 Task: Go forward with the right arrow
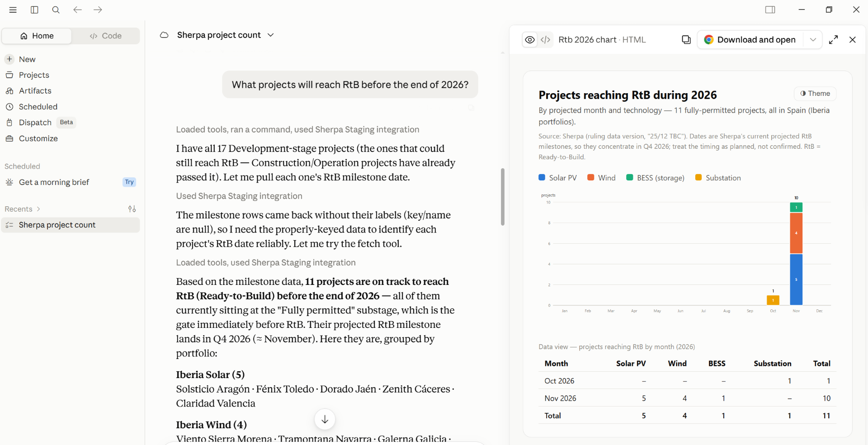pos(98,9)
